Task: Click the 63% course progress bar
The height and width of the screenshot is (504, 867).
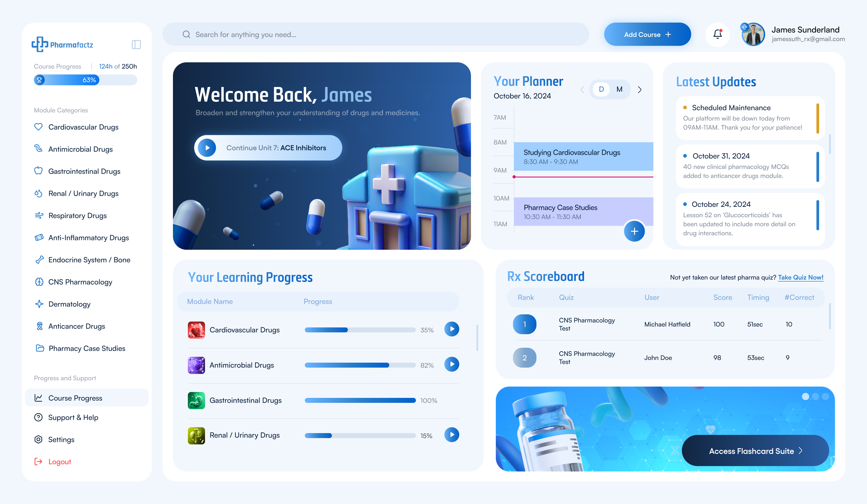Action: click(85, 80)
